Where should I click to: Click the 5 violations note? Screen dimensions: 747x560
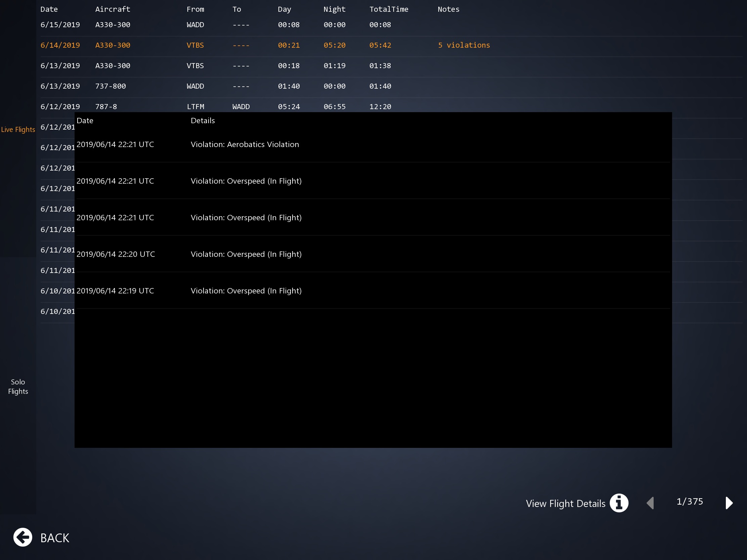(464, 45)
